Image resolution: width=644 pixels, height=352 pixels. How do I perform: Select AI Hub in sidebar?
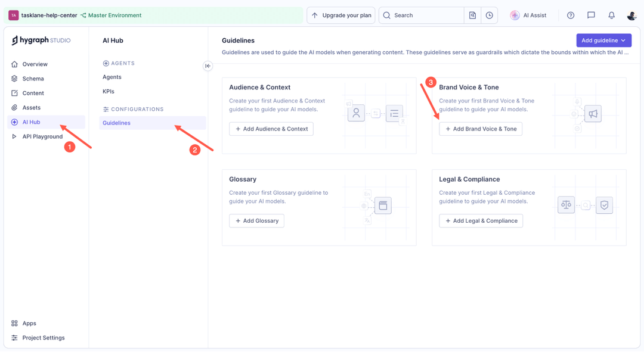(46, 122)
